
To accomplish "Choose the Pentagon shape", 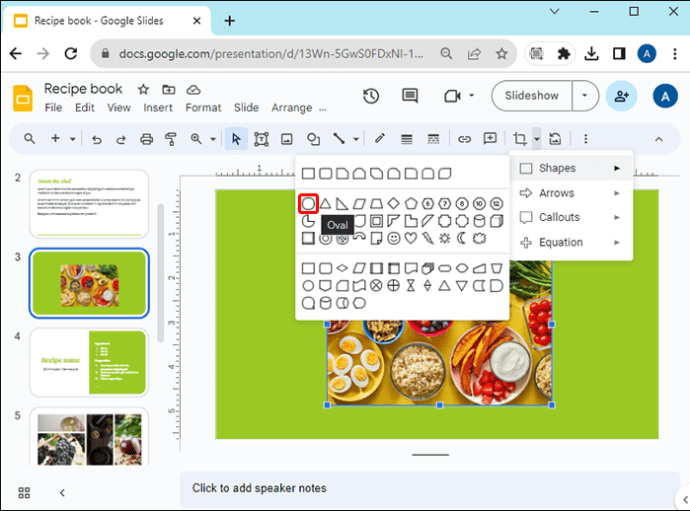I will [x=411, y=203].
